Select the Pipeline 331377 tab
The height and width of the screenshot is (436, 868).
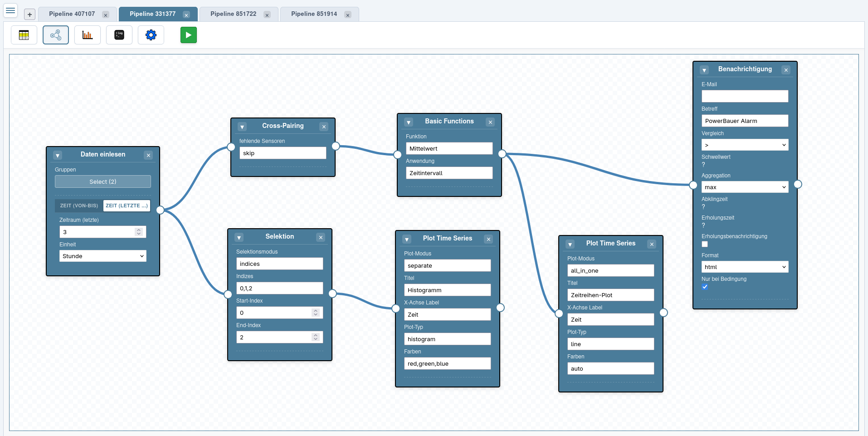153,14
